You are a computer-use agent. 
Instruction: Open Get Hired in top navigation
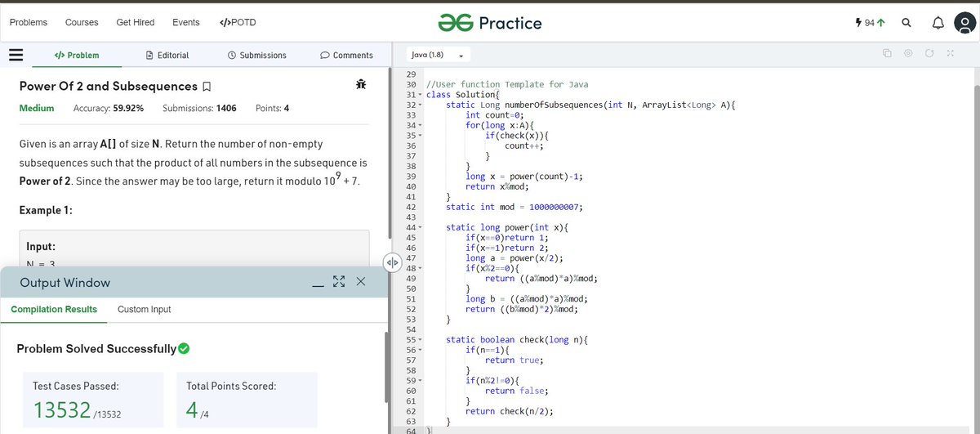[x=136, y=23]
